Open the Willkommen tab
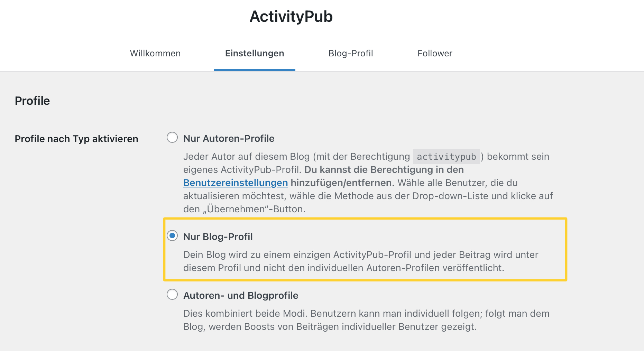 tap(155, 53)
